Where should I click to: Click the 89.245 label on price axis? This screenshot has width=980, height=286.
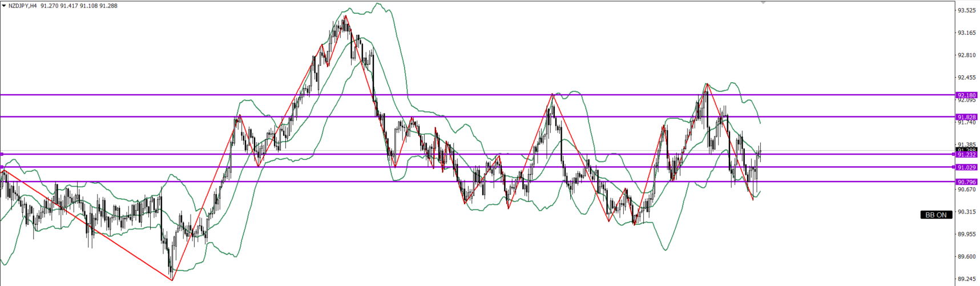[x=966, y=279]
